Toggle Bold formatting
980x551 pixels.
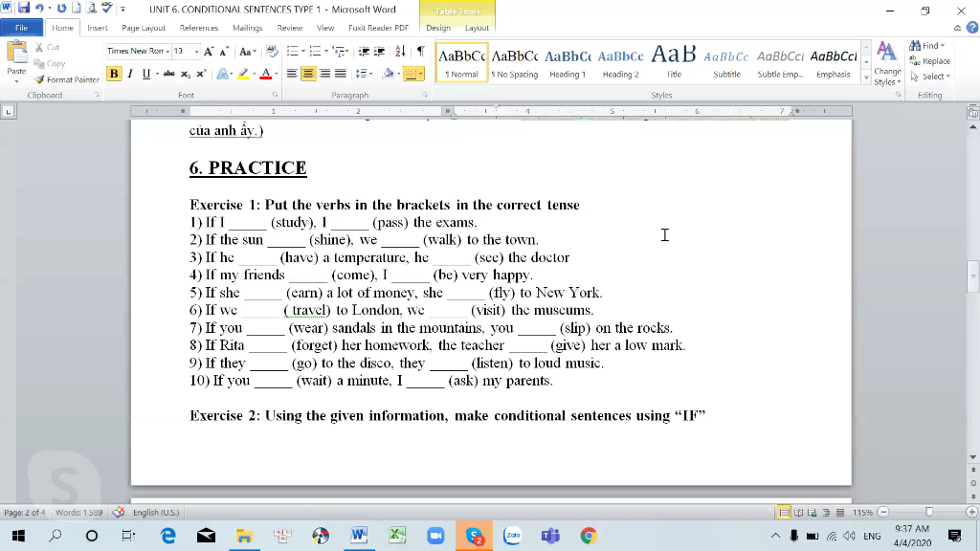[114, 74]
